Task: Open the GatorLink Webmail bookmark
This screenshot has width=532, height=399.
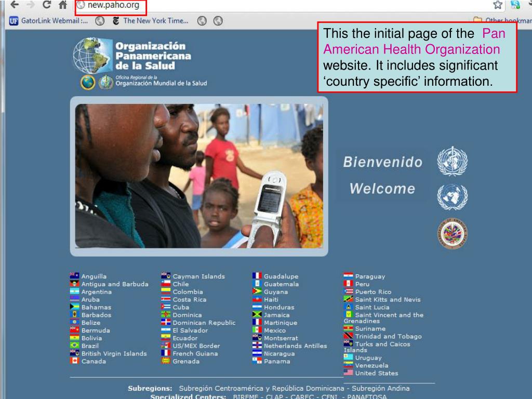Action: pos(48,21)
